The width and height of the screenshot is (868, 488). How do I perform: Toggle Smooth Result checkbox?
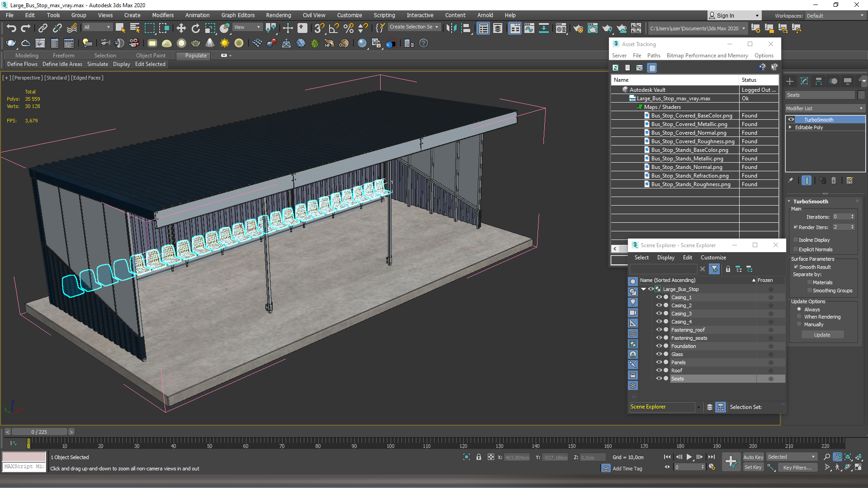tap(796, 267)
